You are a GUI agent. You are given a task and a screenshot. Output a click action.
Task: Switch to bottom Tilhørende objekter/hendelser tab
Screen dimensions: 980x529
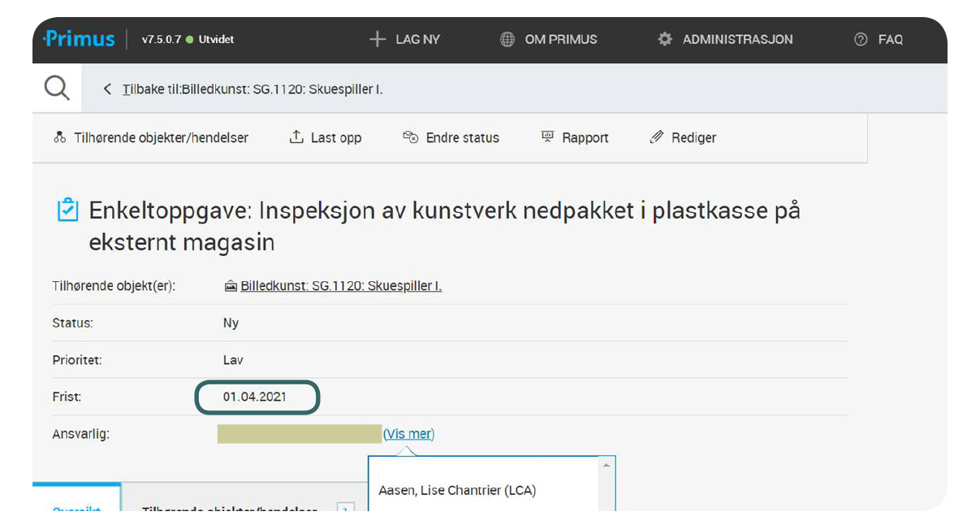pyautogui.click(x=229, y=508)
